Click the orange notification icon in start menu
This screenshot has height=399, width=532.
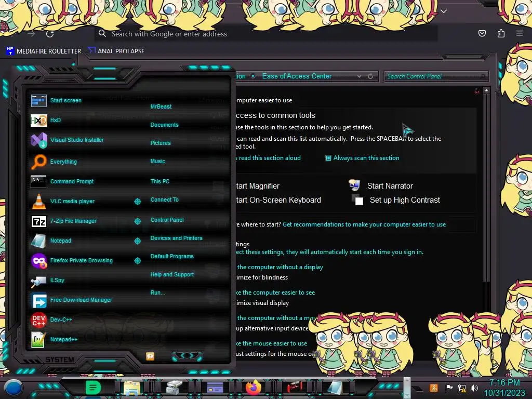[x=150, y=356]
